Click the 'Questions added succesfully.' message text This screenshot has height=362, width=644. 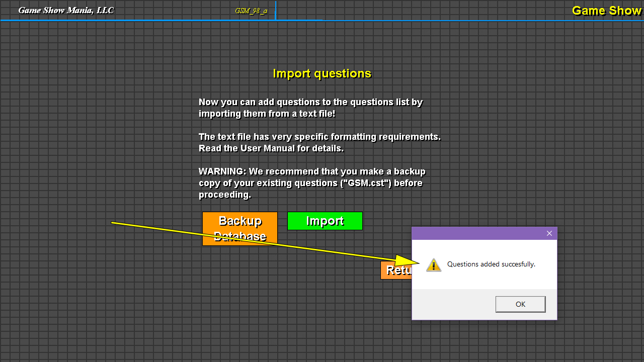point(491,264)
